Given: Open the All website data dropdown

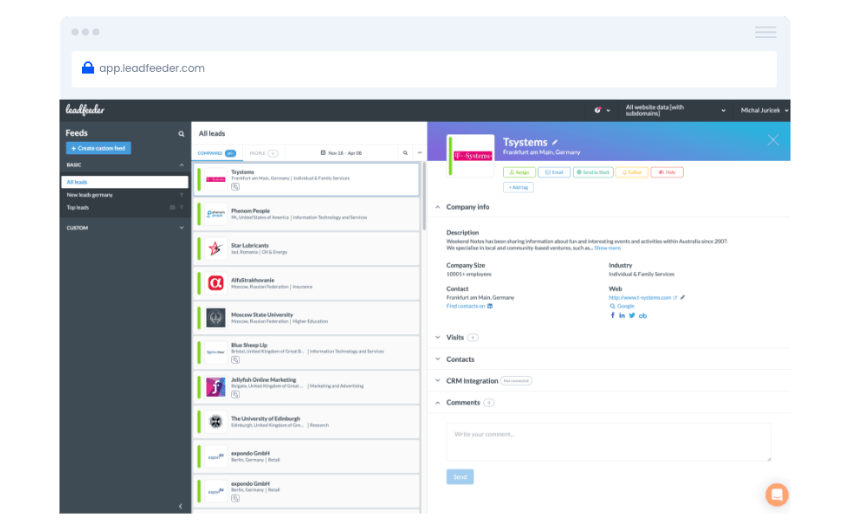Looking at the screenshot, I should pyautogui.click(x=675, y=110).
